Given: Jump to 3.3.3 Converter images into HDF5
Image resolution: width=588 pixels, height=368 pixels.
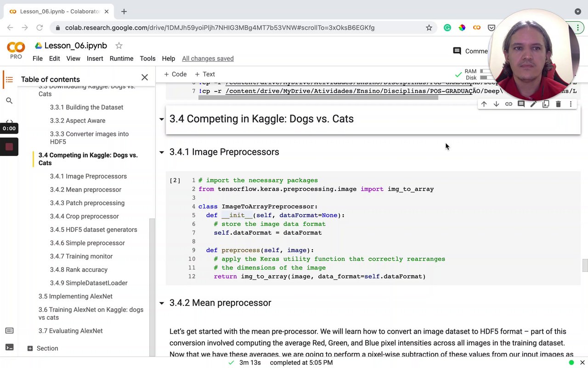Looking at the screenshot, I should 89,138.
